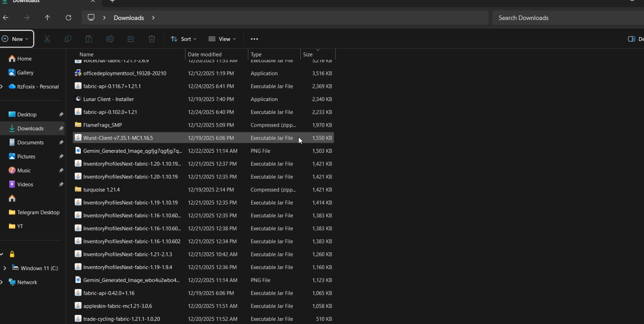
Task: Expand the Windows 11 (C:) tree node
Action: (5, 268)
